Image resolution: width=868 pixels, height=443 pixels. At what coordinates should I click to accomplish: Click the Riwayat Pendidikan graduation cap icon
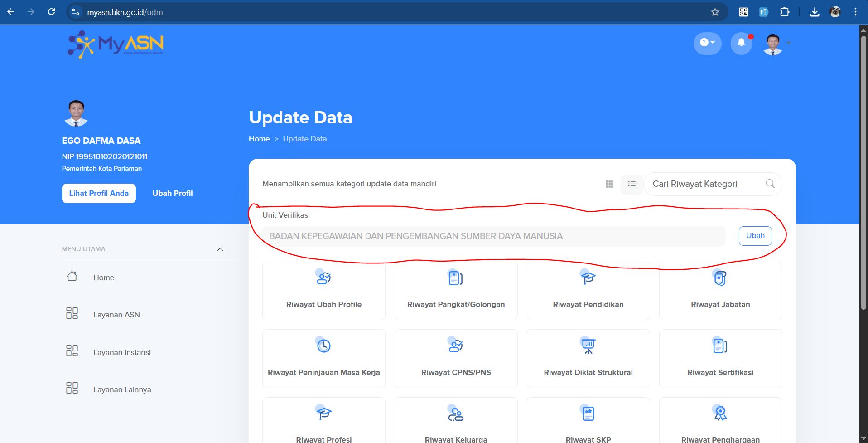(x=588, y=277)
